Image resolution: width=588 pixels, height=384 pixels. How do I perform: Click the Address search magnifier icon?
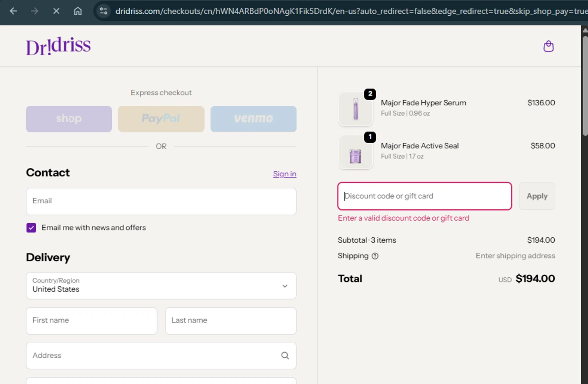click(x=285, y=355)
